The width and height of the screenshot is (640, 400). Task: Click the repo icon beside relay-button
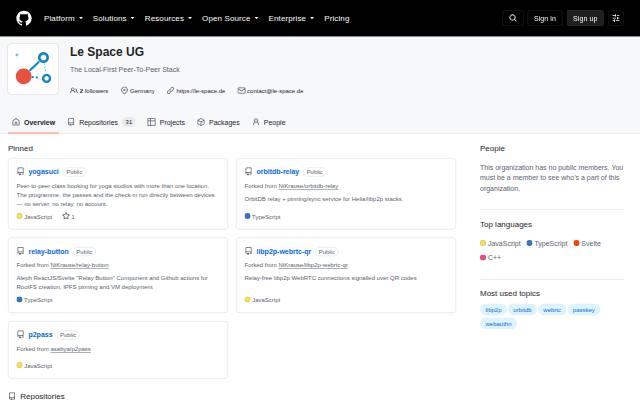[x=20, y=251]
